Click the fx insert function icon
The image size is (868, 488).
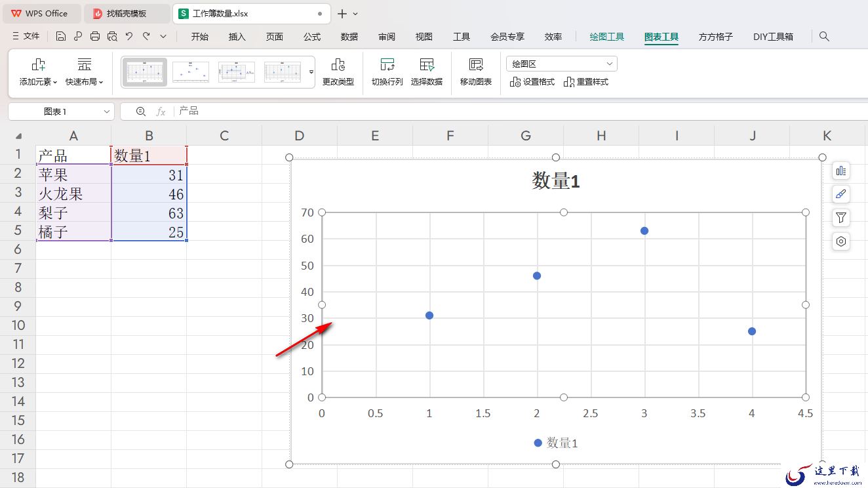[161, 112]
